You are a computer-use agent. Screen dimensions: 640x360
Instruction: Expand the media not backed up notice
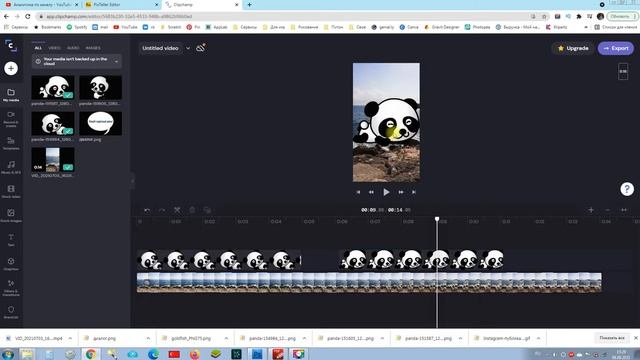[116, 62]
